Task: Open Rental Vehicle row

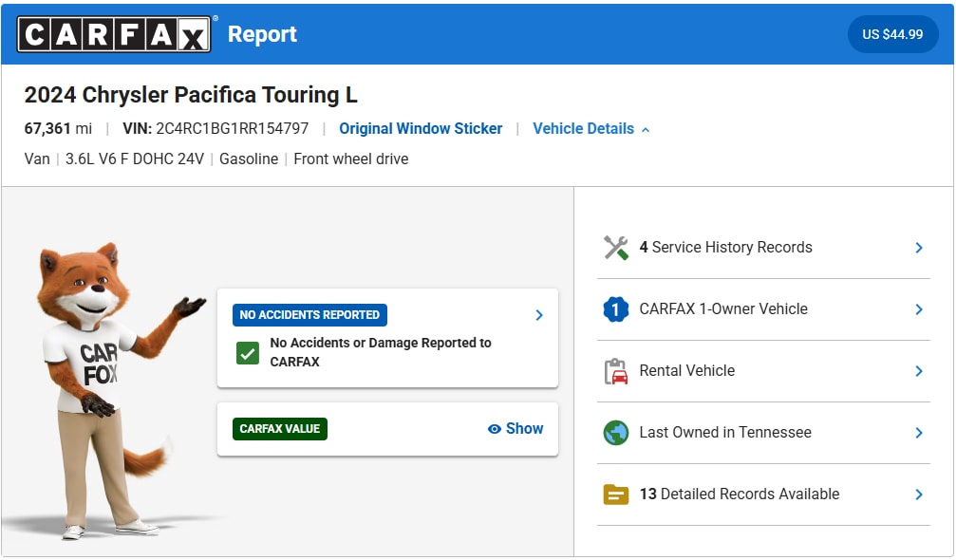Action: [x=763, y=371]
